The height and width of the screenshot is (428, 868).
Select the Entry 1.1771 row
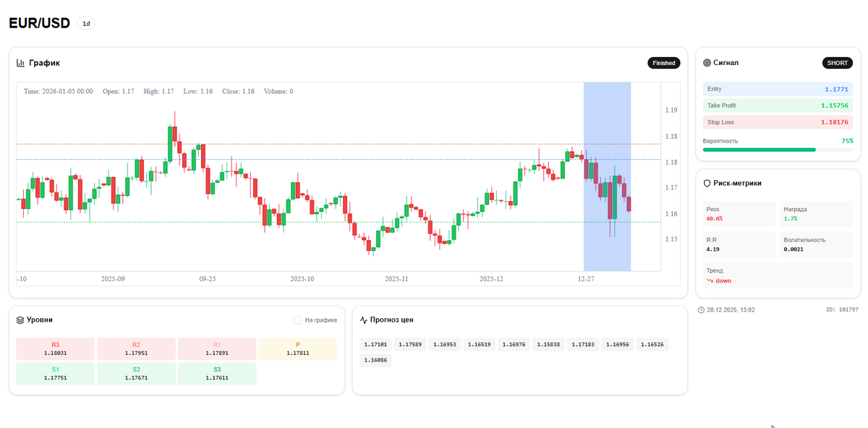click(778, 89)
